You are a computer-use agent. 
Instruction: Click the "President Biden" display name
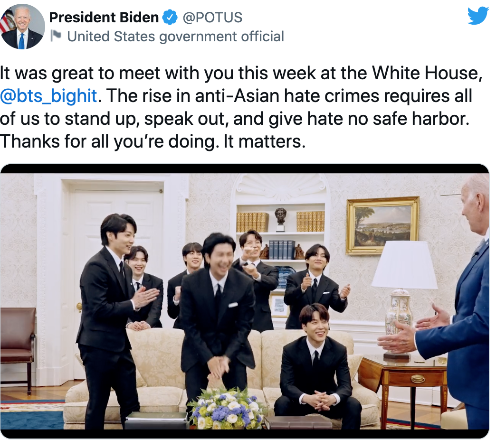[x=104, y=18]
